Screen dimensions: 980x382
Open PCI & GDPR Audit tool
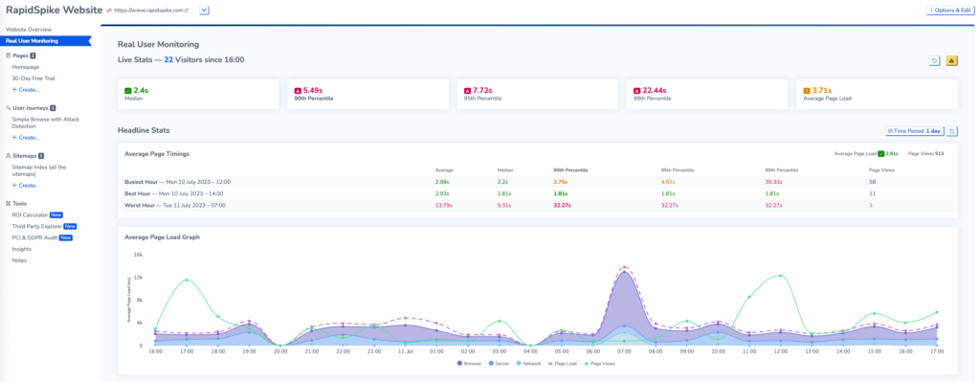[35, 237]
